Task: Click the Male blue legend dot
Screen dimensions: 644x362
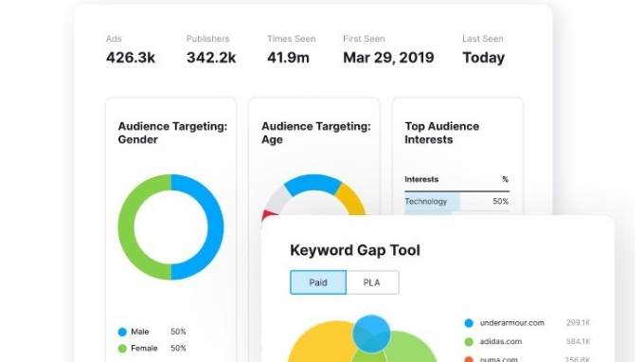Action: (x=122, y=332)
